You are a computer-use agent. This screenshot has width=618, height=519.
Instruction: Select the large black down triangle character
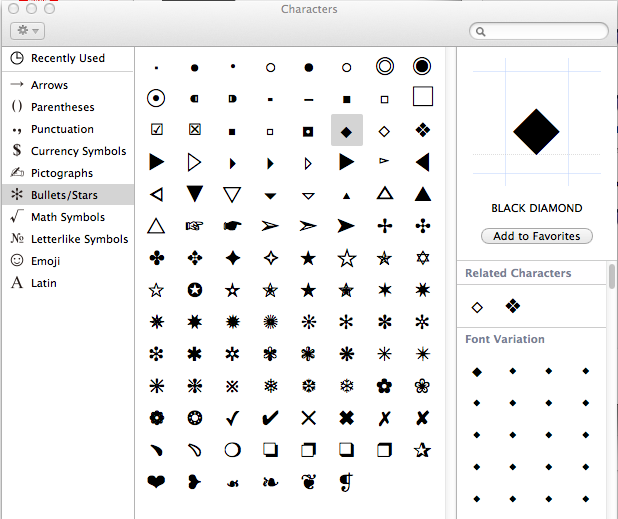click(x=194, y=193)
